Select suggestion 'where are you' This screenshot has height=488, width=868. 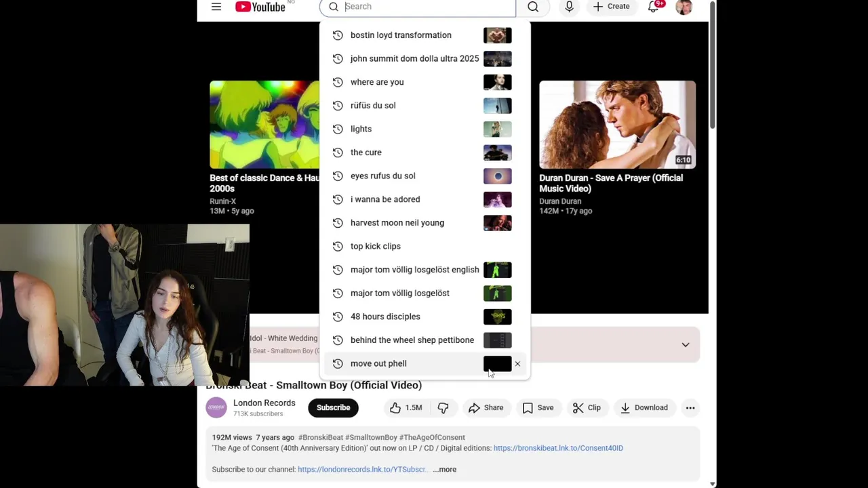[x=426, y=82]
